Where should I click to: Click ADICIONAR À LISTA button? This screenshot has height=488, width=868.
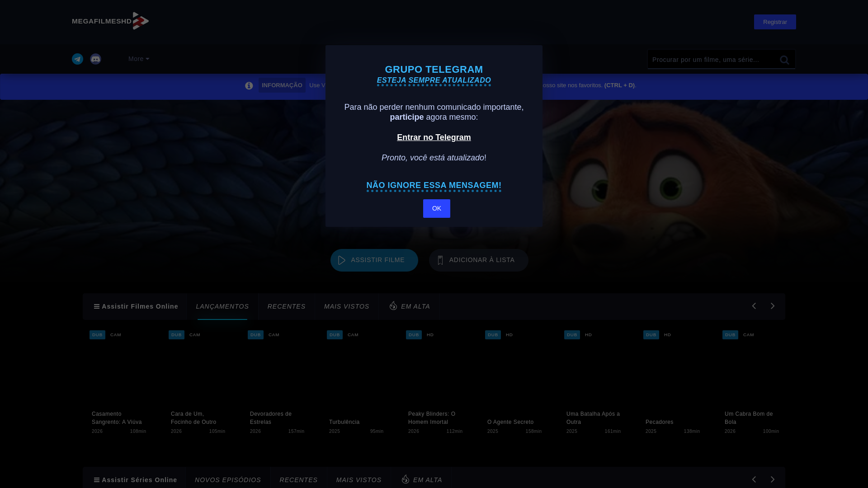tap(479, 260)
